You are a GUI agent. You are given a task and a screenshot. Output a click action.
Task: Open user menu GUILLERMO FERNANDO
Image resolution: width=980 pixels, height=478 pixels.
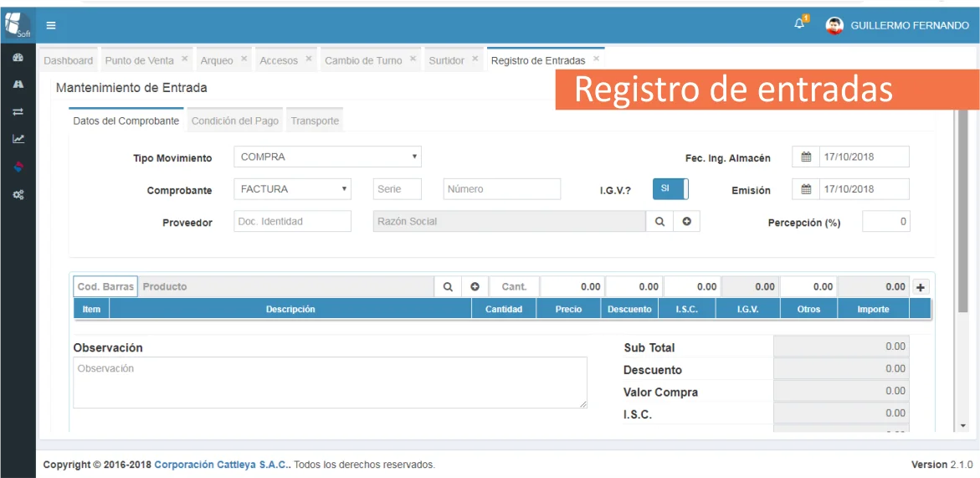(x=897, y=25)
